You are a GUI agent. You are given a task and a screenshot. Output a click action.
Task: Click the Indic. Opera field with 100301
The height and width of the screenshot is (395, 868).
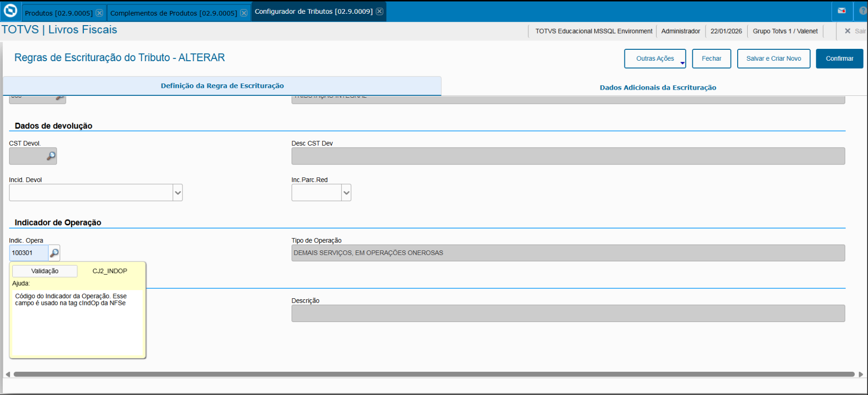point(28,253)
